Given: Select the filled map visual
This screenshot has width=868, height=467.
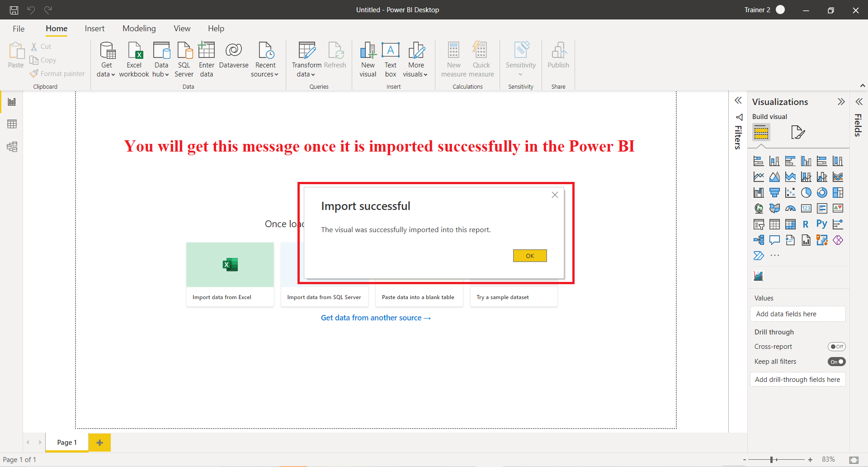Looking at the screenshot, I should 774,209.
